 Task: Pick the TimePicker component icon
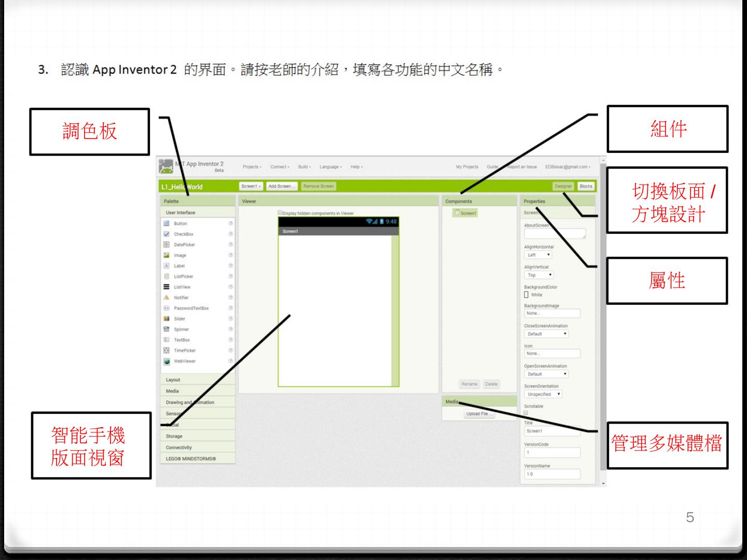pyautogui.click(x=167, y=351)
